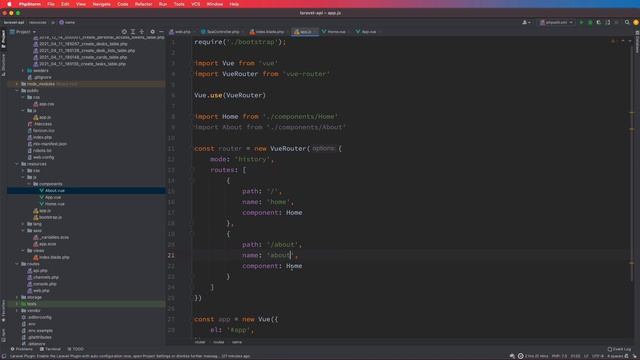This screenshot has height=360, width=640.
Task: Select index.blade.php in views folder
Action: [54, 258]
